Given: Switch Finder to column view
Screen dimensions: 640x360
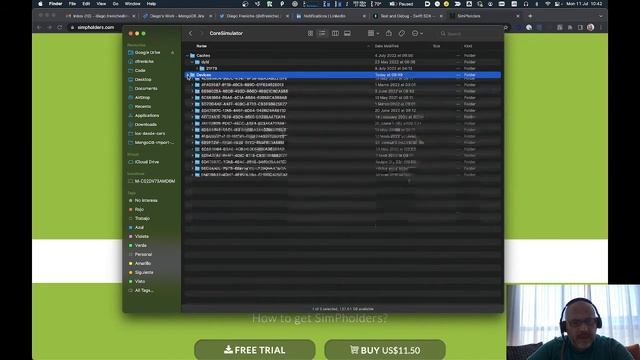Looking at the screenshot, I should [x=335, y=33].
